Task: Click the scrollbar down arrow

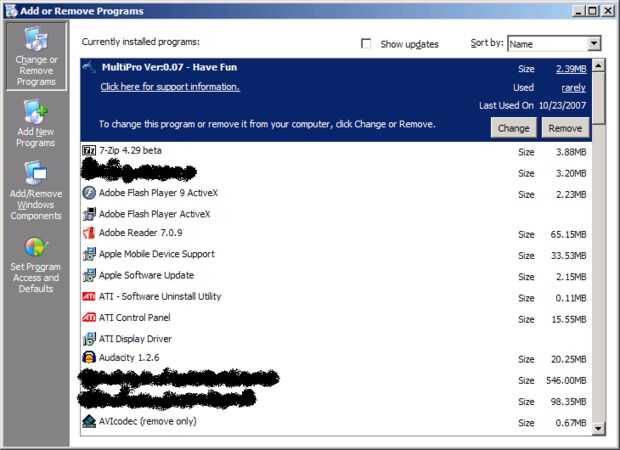Action: tap(599, 428)
